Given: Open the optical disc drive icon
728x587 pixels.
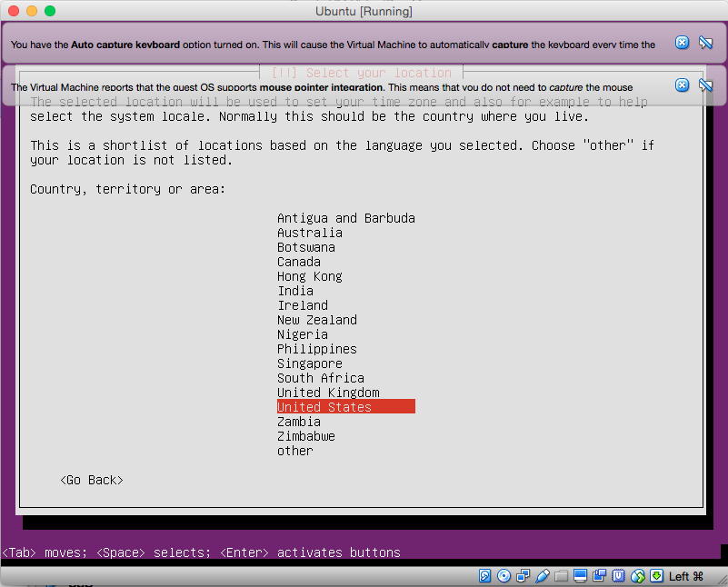Looking at the screenshot, I should [504, 576].
